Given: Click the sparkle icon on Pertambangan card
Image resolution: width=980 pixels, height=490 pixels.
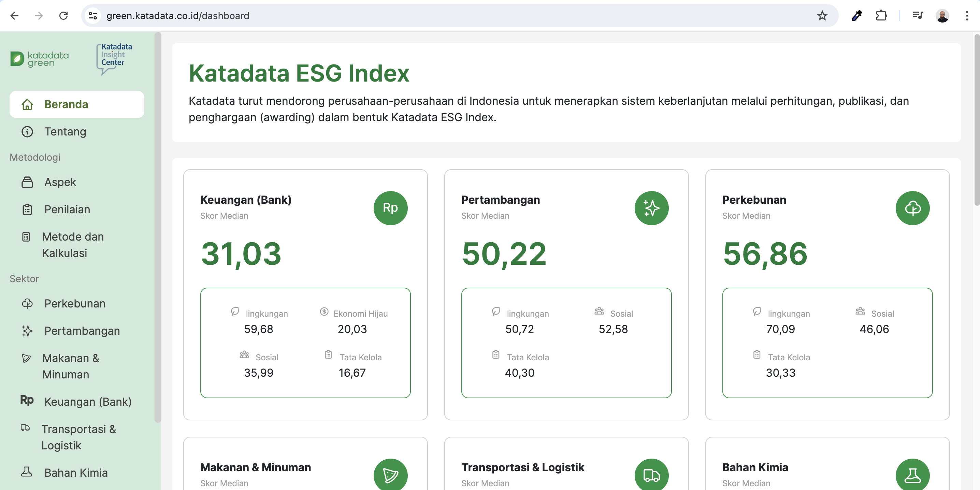Looking at the screenshot, I should tap(651, 208).
